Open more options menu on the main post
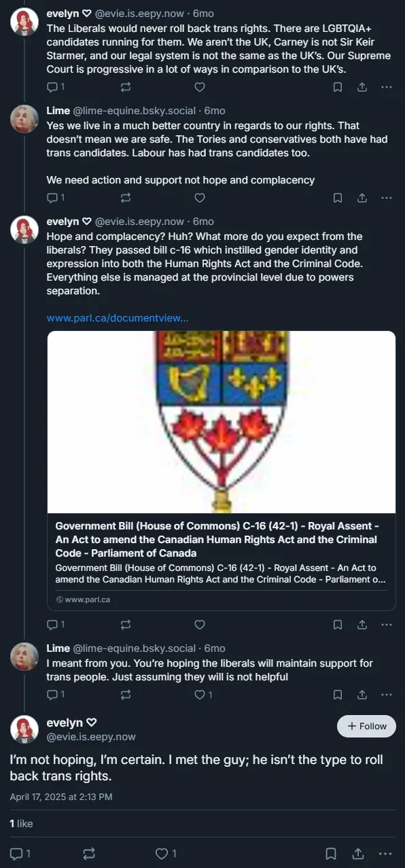The image size is (405, 868). tap(385, 853)
